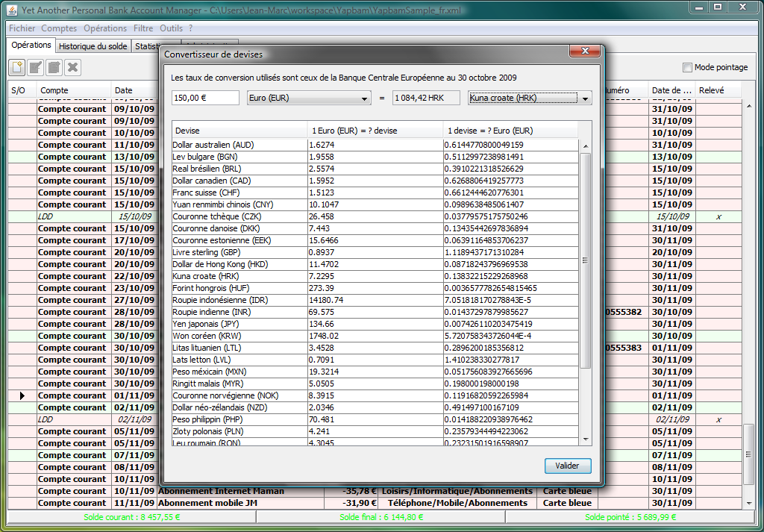Click the Valider button
The width and height of the screenshot is (764, 532).
(568, 466)
